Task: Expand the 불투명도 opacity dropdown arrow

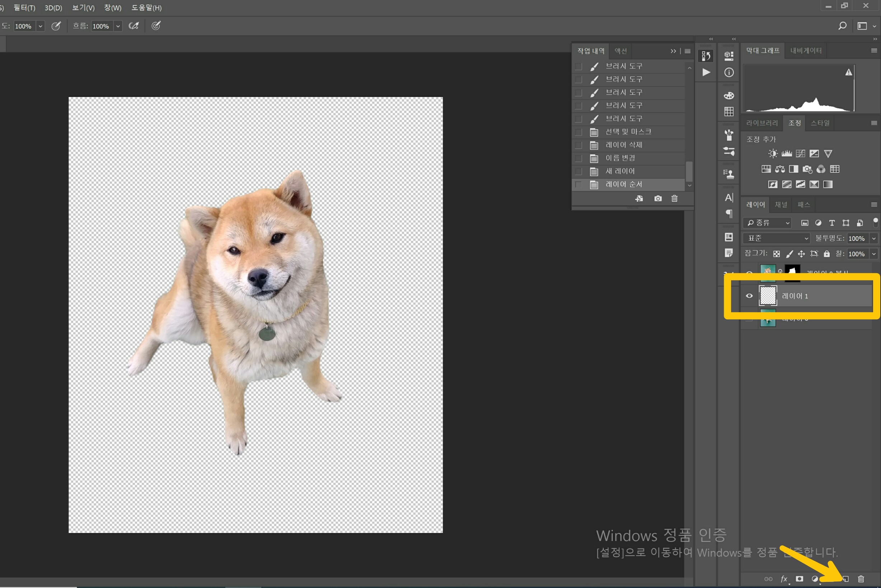Action: pyautogui.click(x=873, y=238)
